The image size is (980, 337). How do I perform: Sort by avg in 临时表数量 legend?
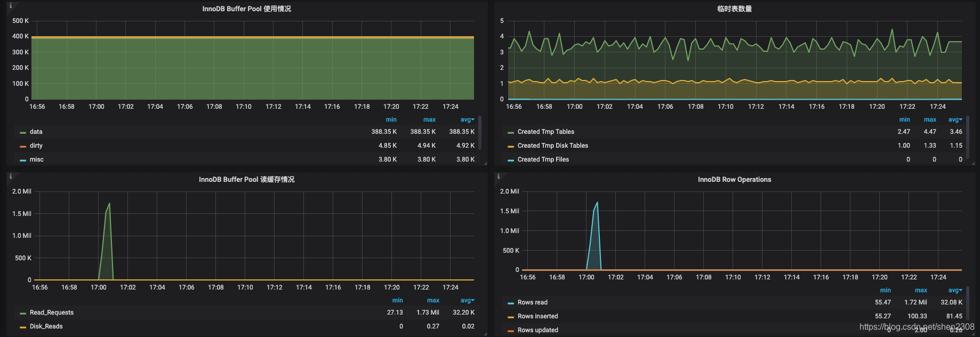click(955, 120)
